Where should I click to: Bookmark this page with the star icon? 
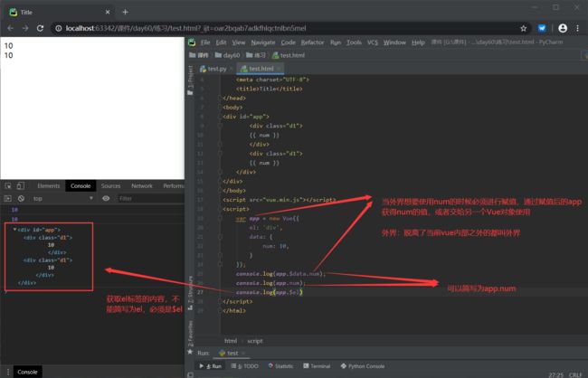[x=523, y=28]
